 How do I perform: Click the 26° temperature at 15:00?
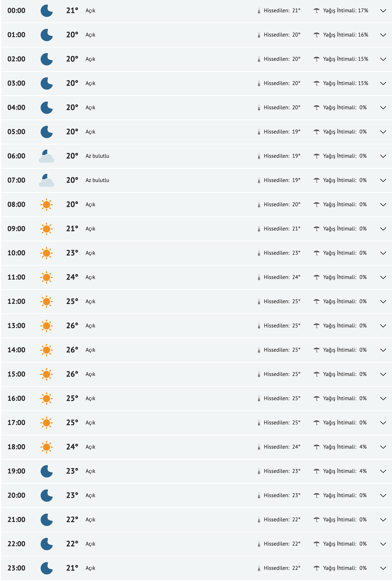click(72, 374)
